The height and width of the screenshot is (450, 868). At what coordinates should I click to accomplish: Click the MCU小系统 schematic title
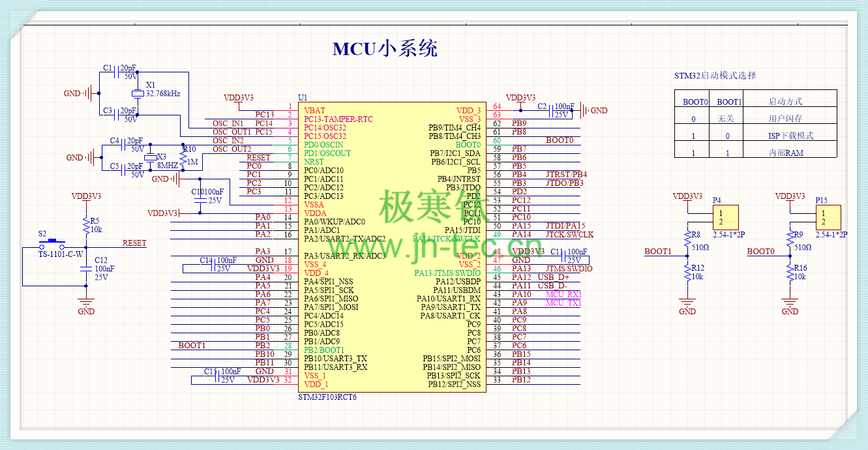(385, 49)
